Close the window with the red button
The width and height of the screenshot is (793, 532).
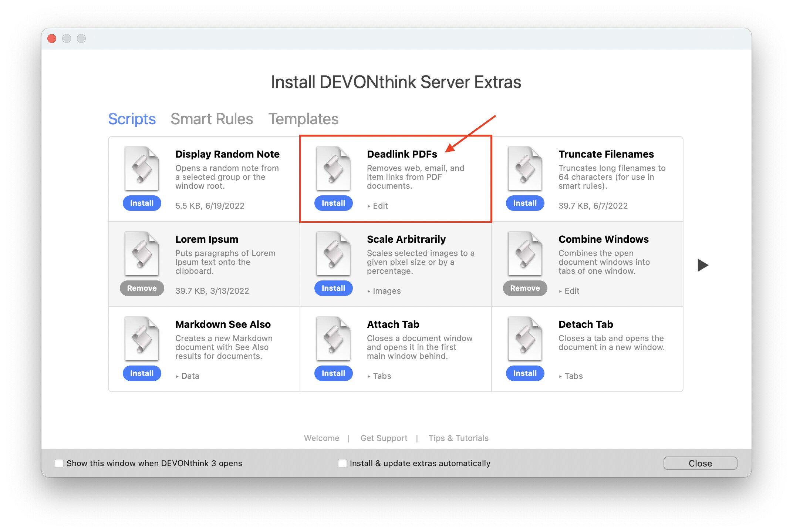click(52, 38)
